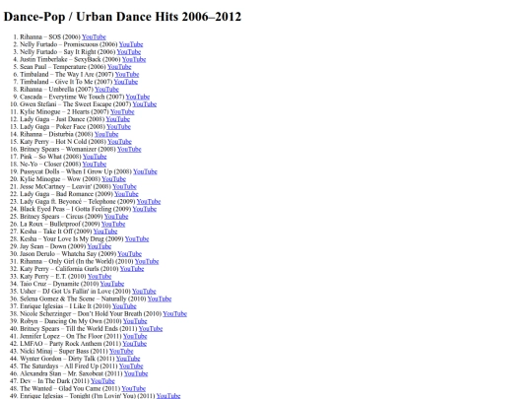Open YouTube link for Only Girl (In the World)

pos(147,261)
